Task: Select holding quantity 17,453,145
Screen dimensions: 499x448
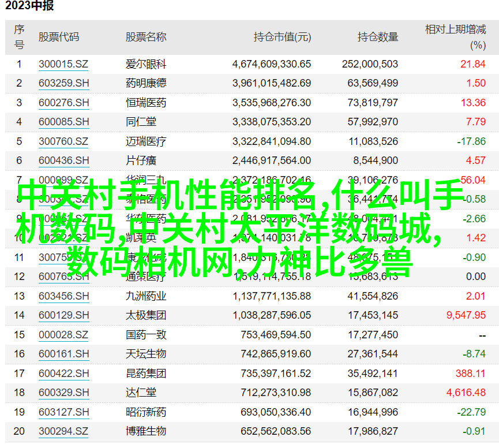Action: (x=373, y=315)
